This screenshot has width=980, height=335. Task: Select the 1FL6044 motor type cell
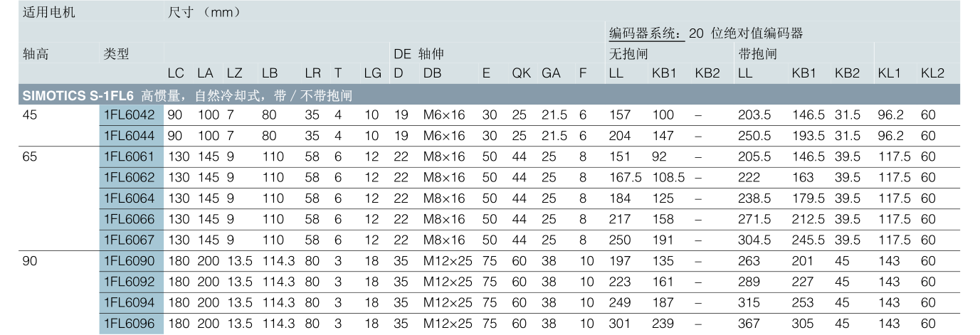point(132,135)
